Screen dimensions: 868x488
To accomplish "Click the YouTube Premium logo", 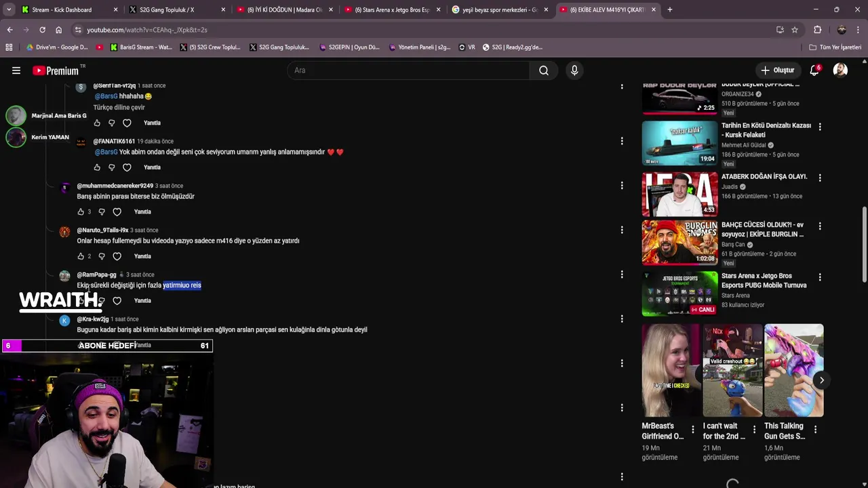I will (57, 70).
